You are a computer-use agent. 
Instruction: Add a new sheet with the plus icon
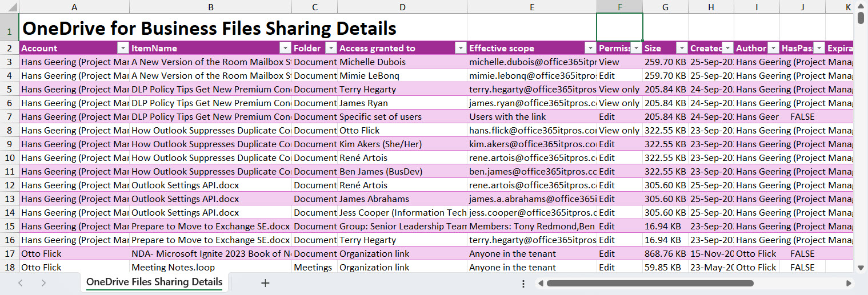pyautogui.click(x=265, y=283)
